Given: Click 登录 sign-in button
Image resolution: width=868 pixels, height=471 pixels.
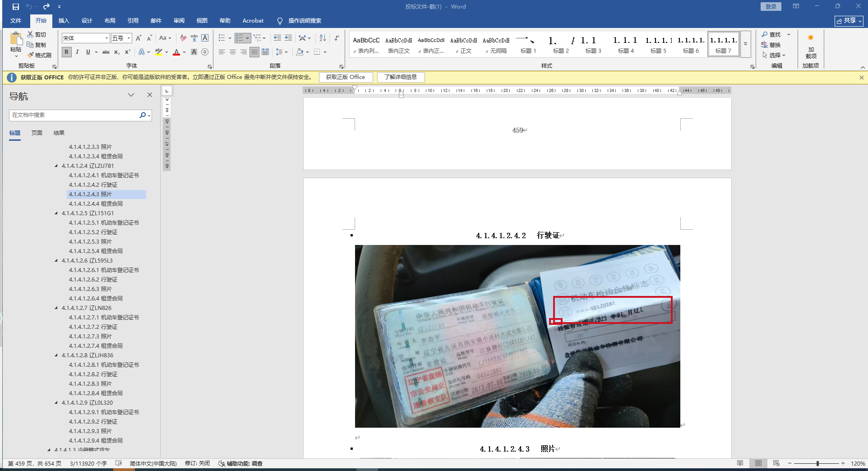Looking at the screenshot, I should coord(771,6).
